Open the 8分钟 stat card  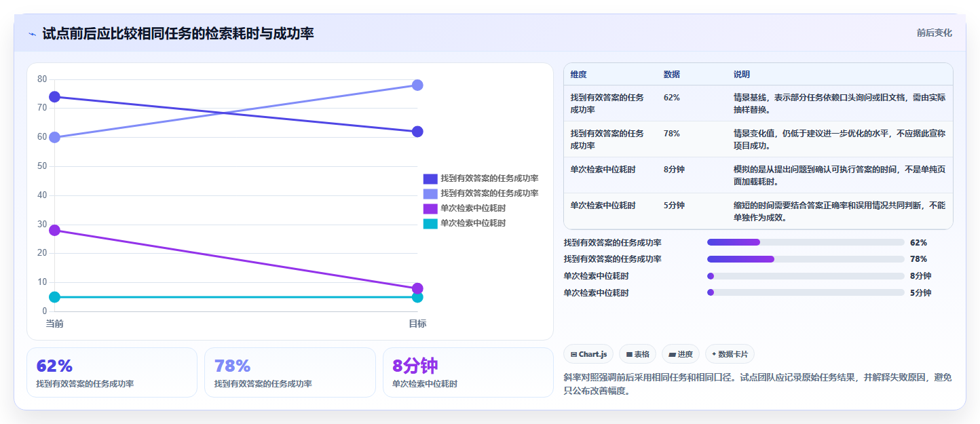click(468, 372)
